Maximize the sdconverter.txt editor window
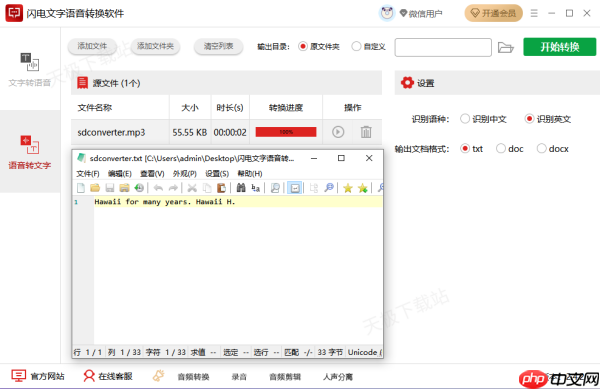The height and width of the screenshot is (389, 600). click(341, 158)
